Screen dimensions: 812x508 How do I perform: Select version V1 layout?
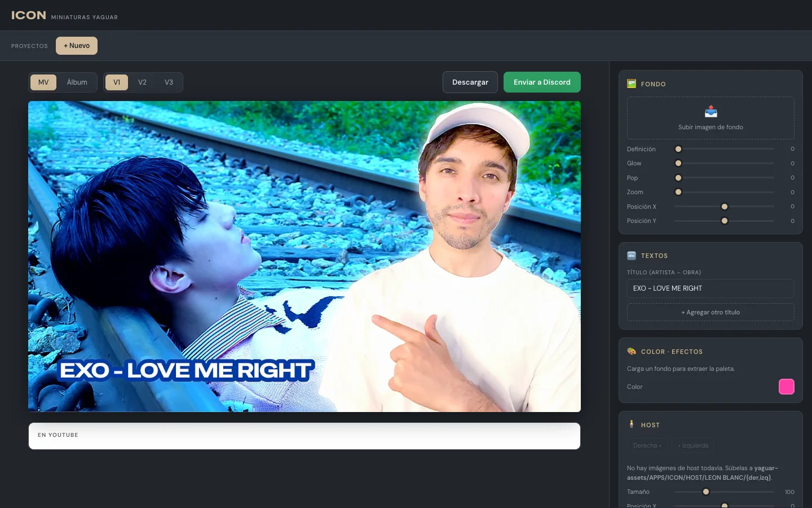click(117, 82)
